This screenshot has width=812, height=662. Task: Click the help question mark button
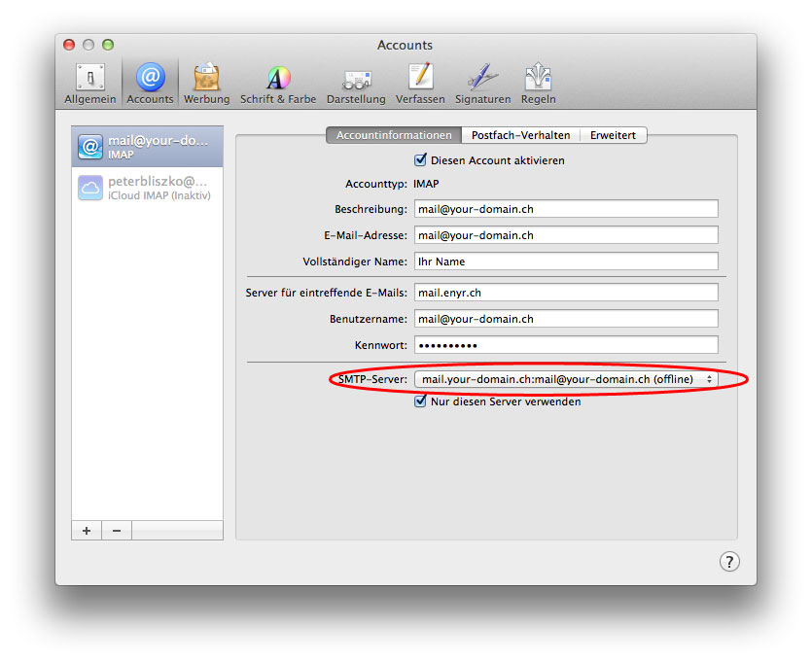(x=729, y=561)
